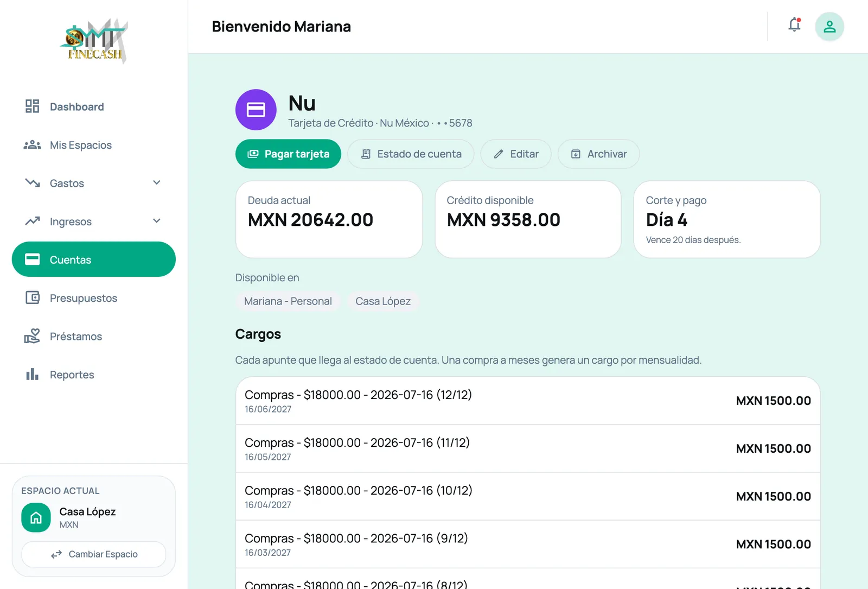Open the Deuda actual card
This screenshot has width=868, height=589.
click(329, 219)
